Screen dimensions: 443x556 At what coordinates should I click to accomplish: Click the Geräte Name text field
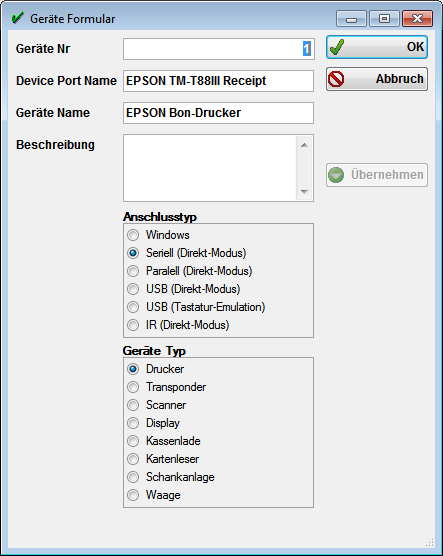click(218, 113)
